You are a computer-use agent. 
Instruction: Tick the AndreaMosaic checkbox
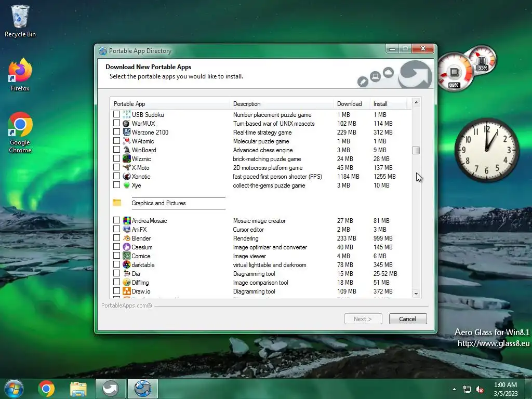click(116, 220)
